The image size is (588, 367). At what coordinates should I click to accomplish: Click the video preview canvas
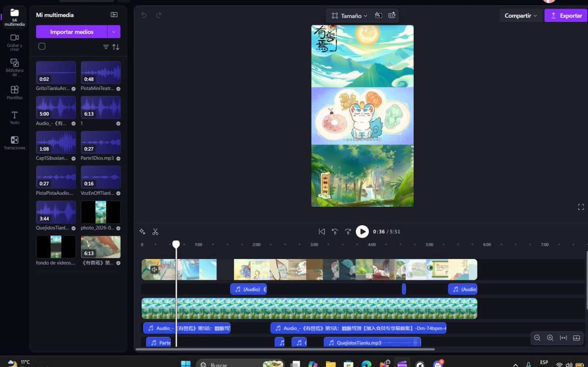coord(362,116)
